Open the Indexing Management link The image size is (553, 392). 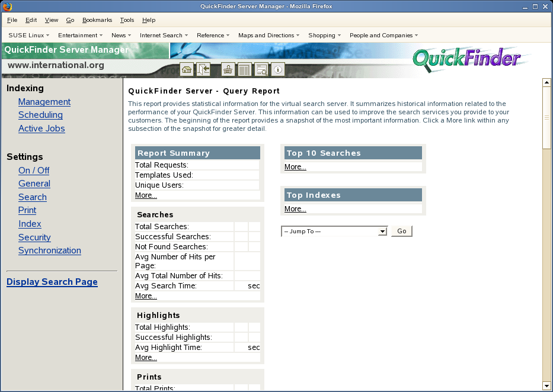[x=44, y=102]
